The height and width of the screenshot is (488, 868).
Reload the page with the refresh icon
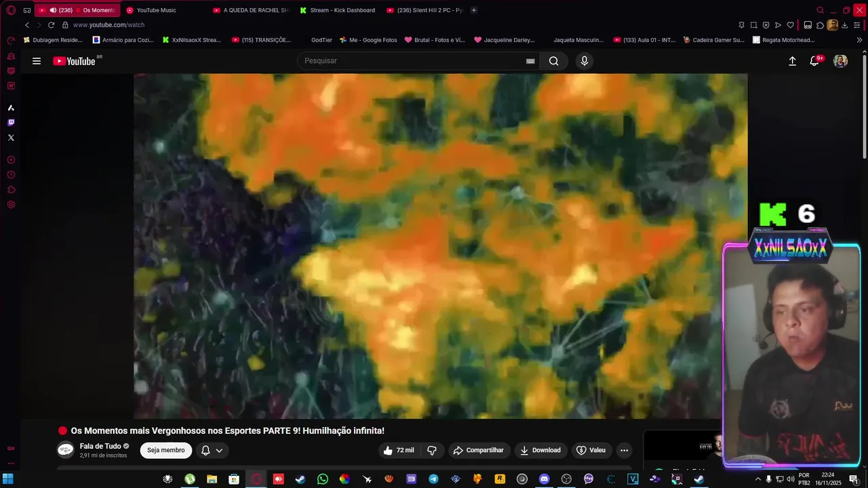click(x=51, y=25)
